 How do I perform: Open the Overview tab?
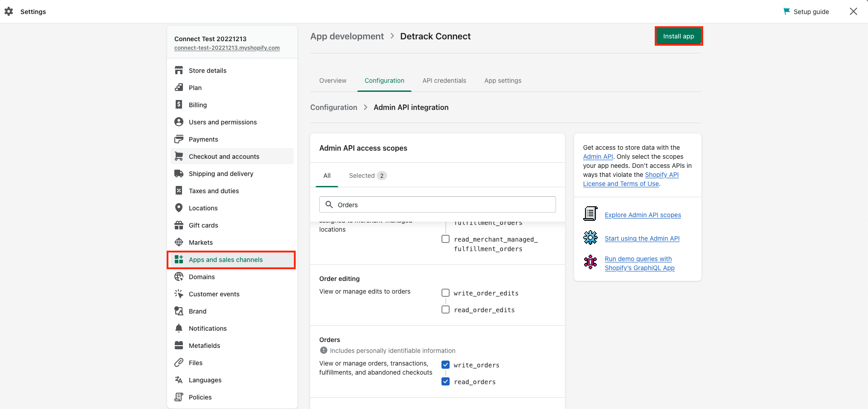(333, 81)
